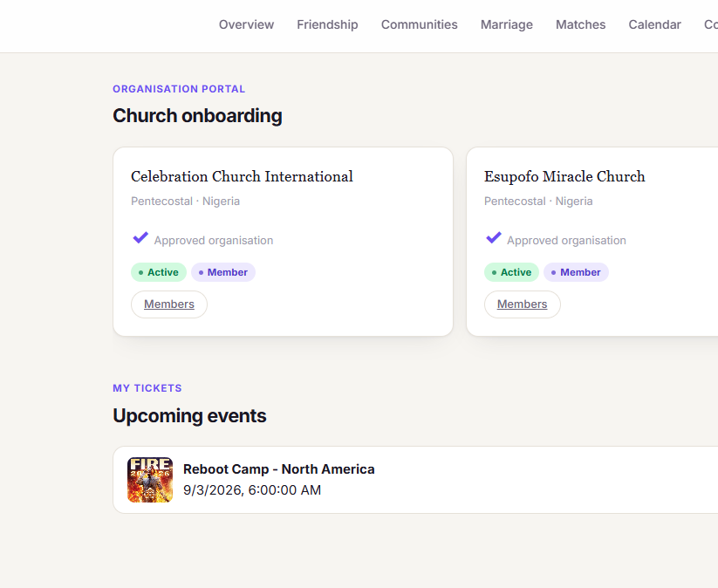Click the approved checkmark on Celebration Church
The image size is (718, 588).
[140, 237]
